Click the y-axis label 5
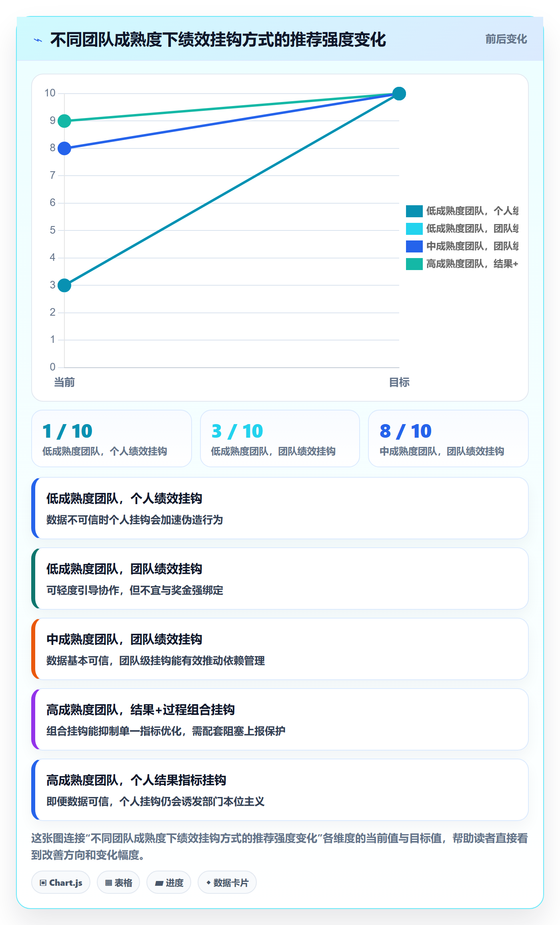Image resolution: width=560 pixels, height=925 pixels. point(52,230)
